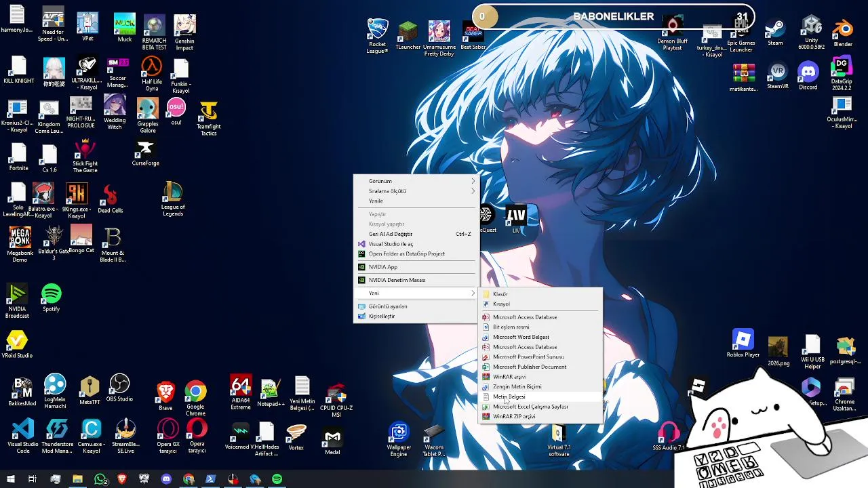Select the Rocket League desktop icon
The height and width of the screenshot is (488, 868).
377,37
